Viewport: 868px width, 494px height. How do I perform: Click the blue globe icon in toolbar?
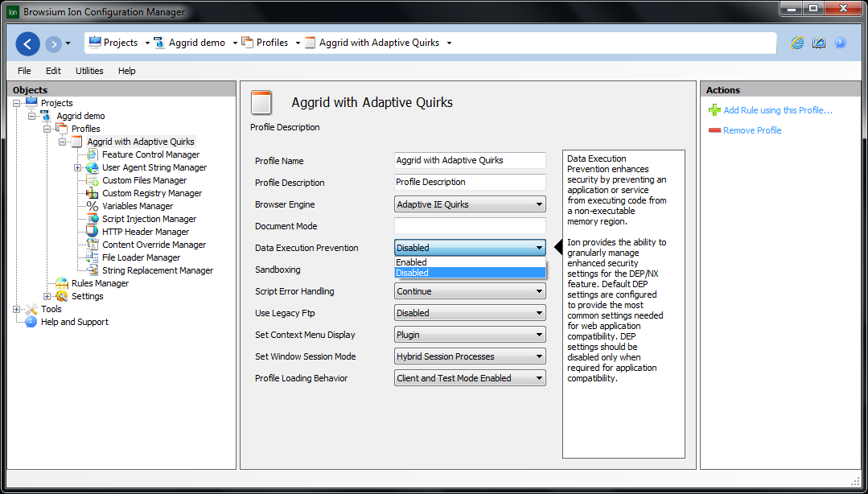tap(841, 43)
